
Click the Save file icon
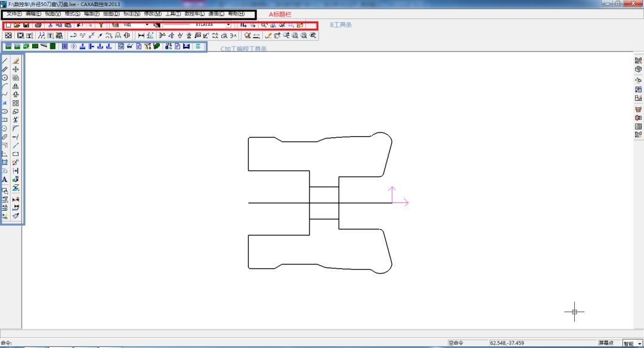[26, 25]
